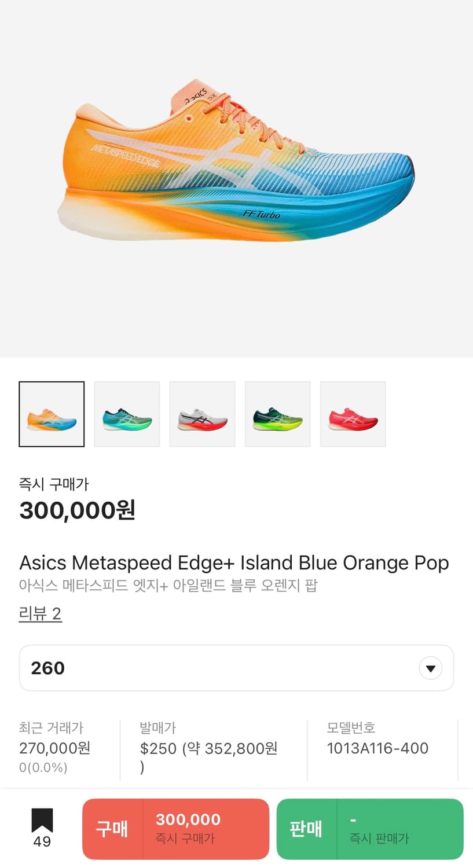473x868 pixels.
Task: Tap the 300,000원 instant buy price
Action: [77, 510]
